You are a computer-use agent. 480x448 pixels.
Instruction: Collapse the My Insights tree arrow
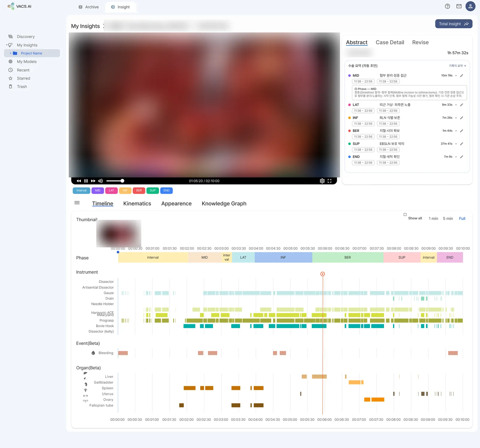coord(6,45)
